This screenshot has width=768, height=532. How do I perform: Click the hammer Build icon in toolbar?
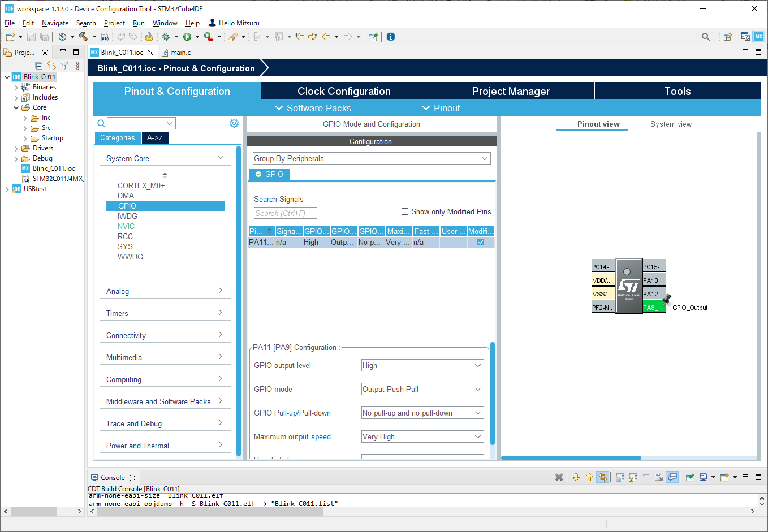tap(84, 37)
